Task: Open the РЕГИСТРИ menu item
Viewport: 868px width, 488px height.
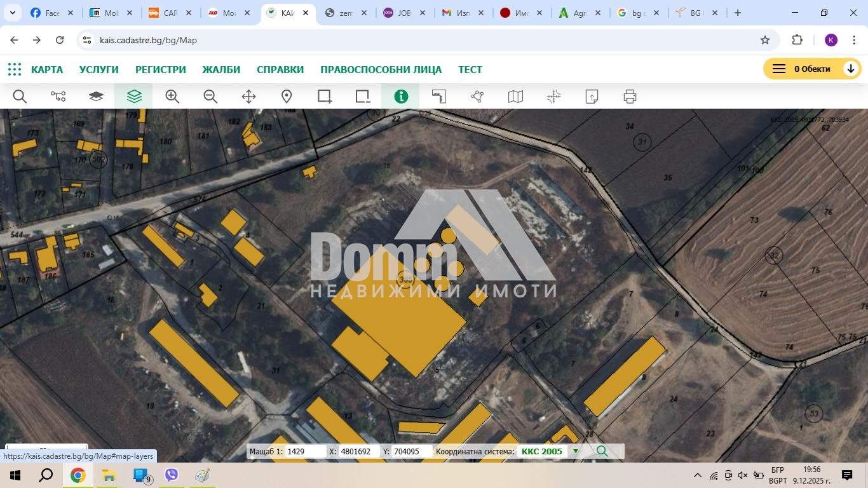Action: click(160, 70)
